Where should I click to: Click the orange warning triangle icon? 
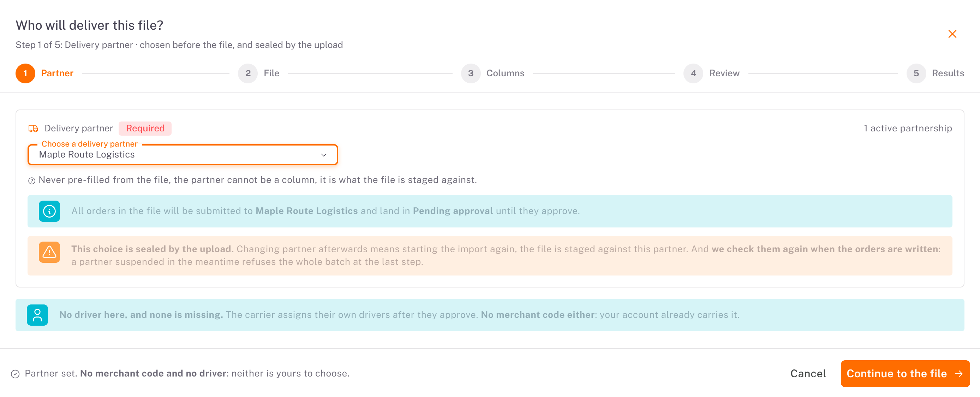[x=49, y=252]
